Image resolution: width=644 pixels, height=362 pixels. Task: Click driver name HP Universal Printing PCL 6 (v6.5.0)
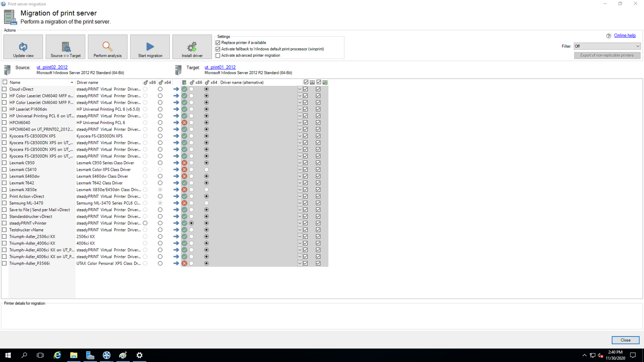point(108,109)
